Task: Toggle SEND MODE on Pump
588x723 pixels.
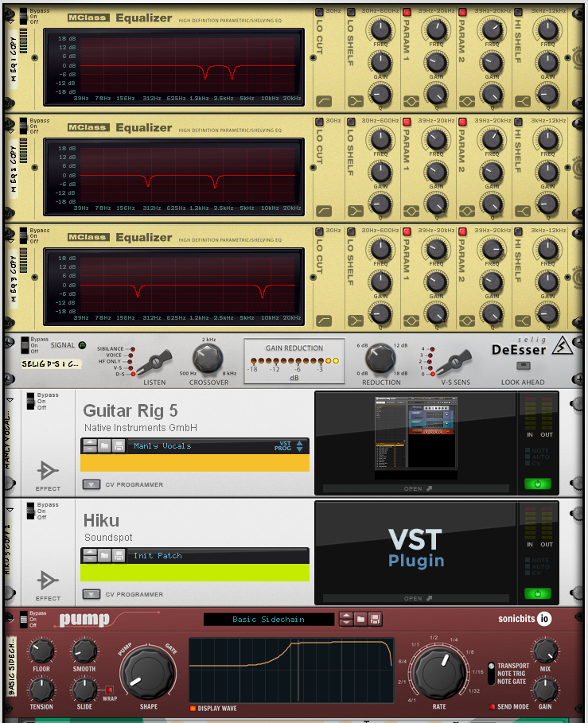Action: [492, 706]
